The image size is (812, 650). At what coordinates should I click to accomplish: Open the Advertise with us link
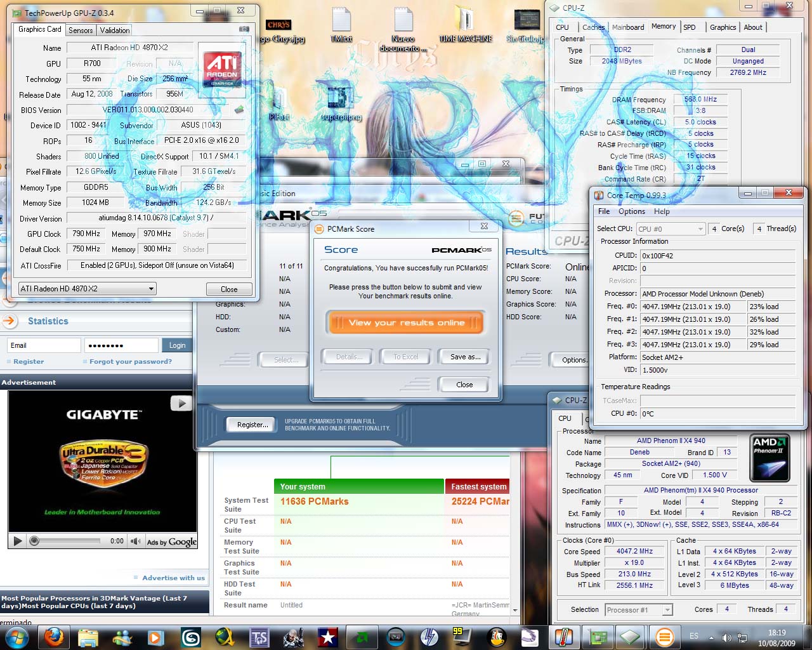[173, 578]
